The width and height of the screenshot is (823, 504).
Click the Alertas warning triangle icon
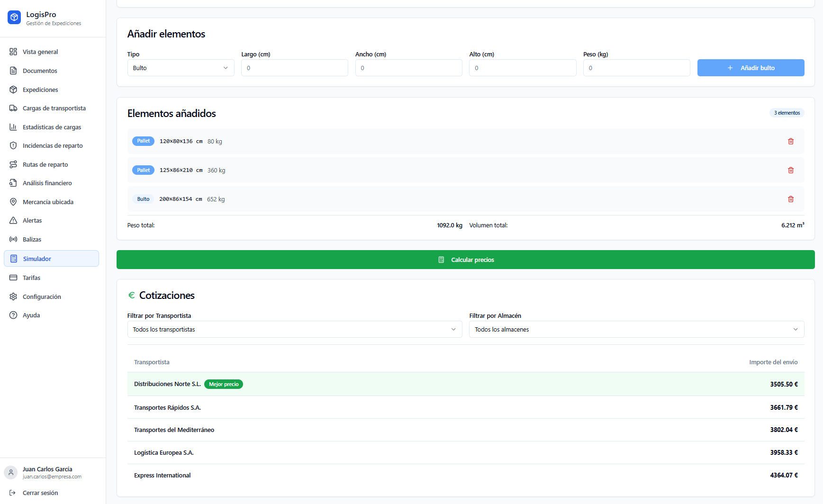(13, 220)
